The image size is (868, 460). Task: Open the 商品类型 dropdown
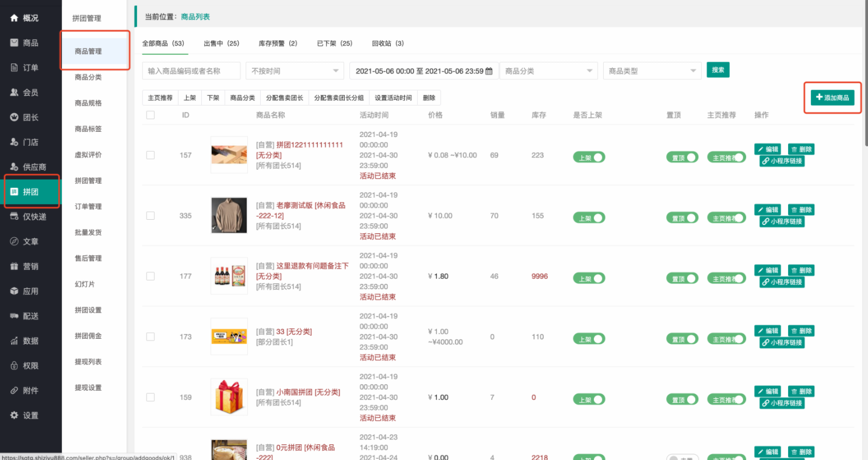click(x=652, y=70)
